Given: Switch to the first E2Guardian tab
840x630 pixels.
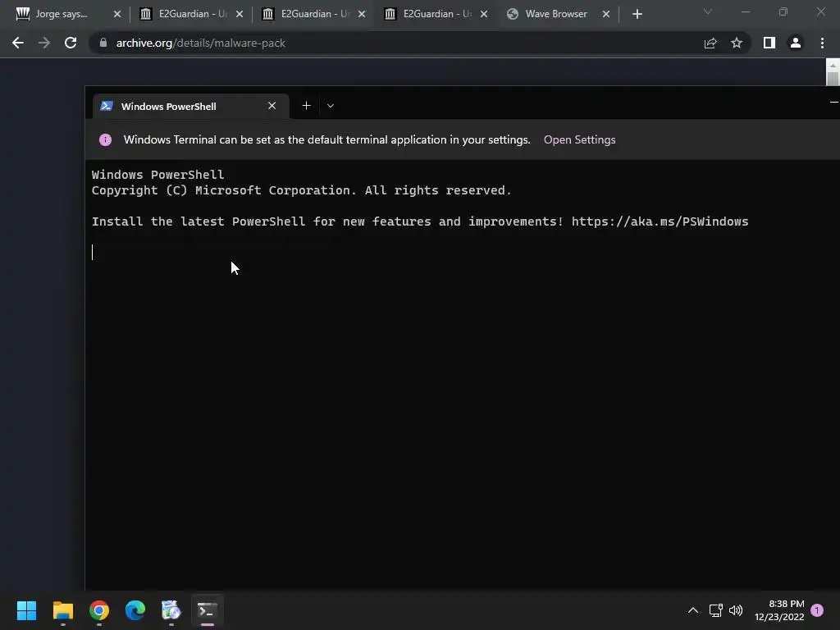Looking at the screenshot, I should click(x=185, y=14).
